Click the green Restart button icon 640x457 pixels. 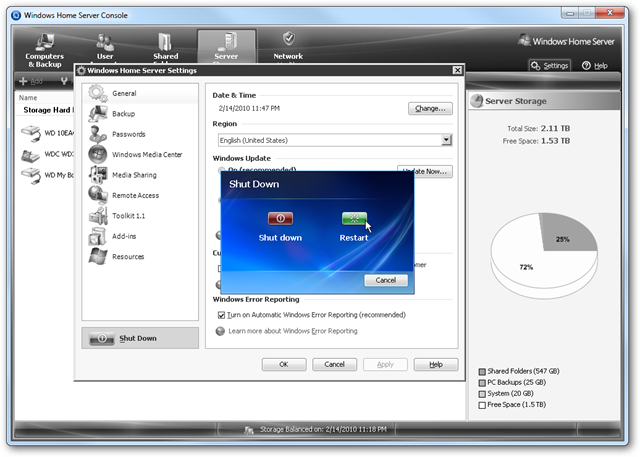[x=354, y=218]
